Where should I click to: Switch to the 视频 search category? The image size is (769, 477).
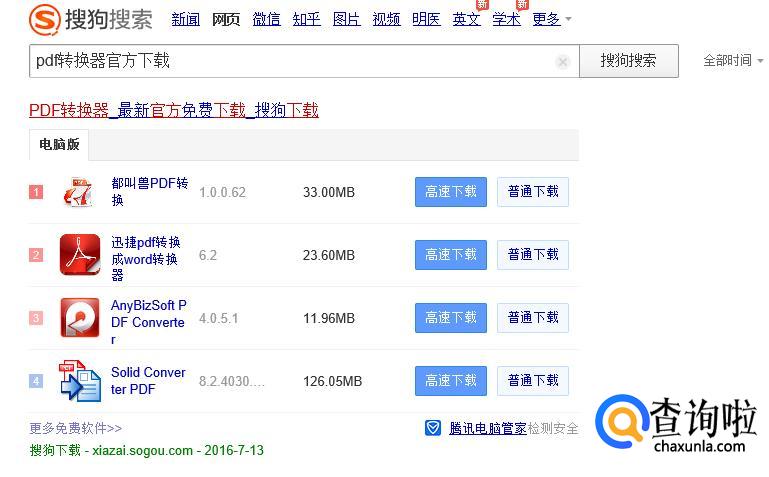click(x=386, y=19)
